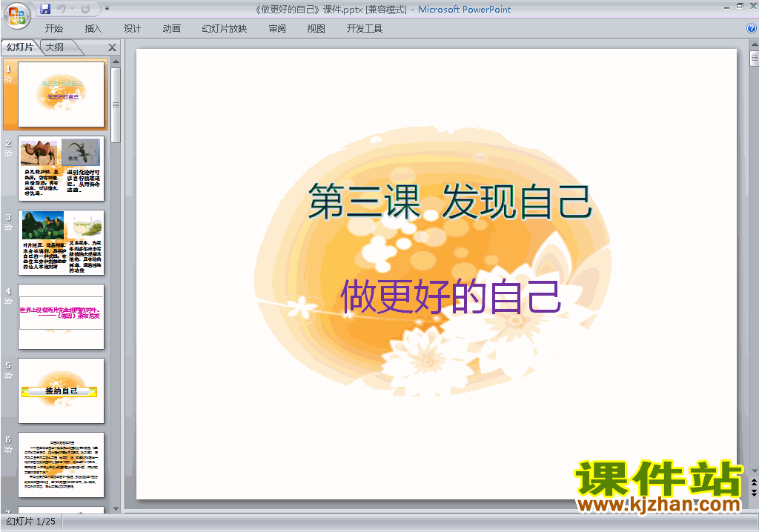Screen dimensions: 759x532
Task: Expand the Customize Quick Access Toolbar menu
Action: click(x=107, y=9)
